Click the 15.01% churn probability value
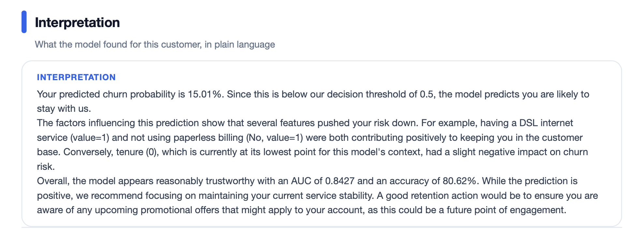This screenshot has width=644, height=236. [205, 94]
